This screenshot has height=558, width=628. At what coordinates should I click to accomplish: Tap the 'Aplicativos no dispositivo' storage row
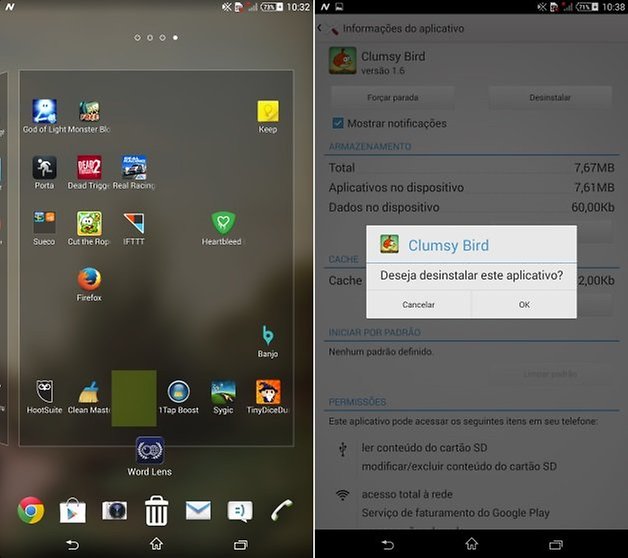tap(471, 187)
